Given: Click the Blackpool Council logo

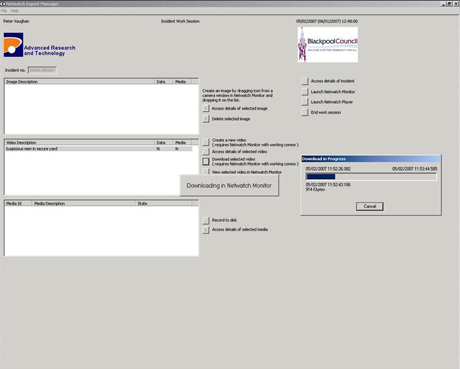Looking at the screenshot, I should [328, 45].
